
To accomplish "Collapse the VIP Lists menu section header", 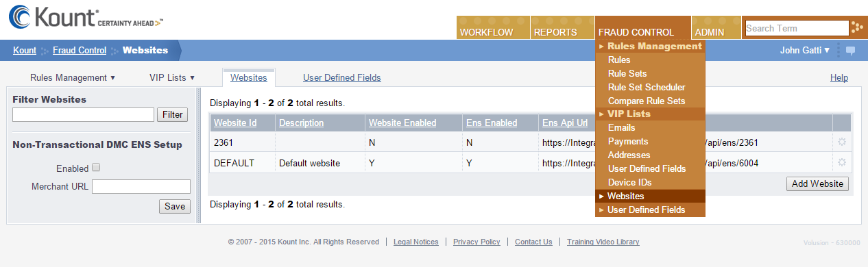I will click(650, 114).
